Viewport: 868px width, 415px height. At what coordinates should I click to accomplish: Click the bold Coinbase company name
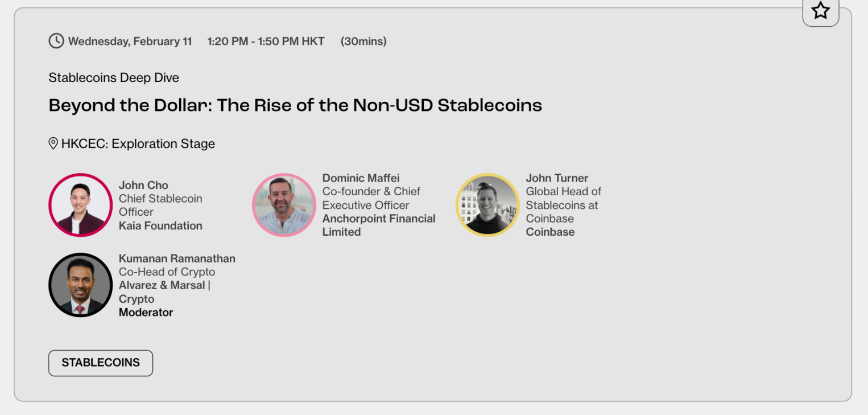(x=550, y=232)
